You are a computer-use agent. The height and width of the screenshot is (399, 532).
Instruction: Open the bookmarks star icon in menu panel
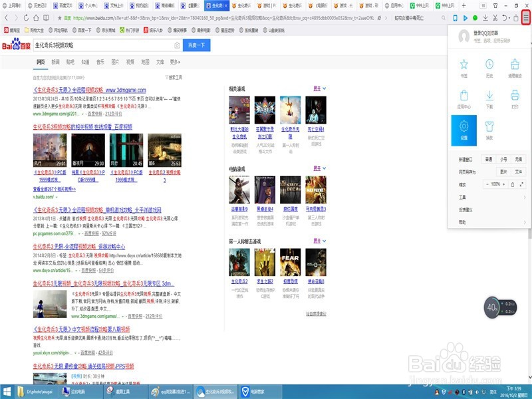464,65
